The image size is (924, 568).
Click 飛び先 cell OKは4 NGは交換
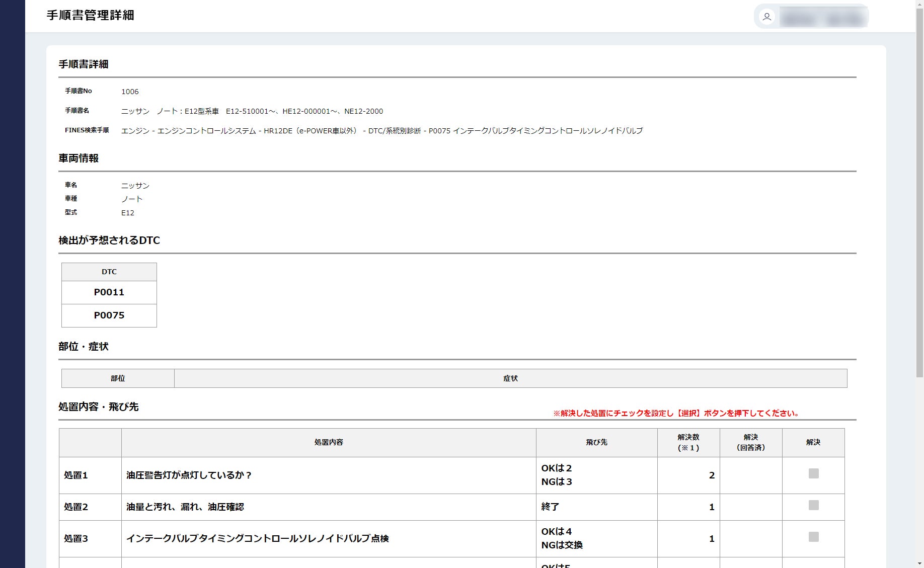[x=597, y=539]
